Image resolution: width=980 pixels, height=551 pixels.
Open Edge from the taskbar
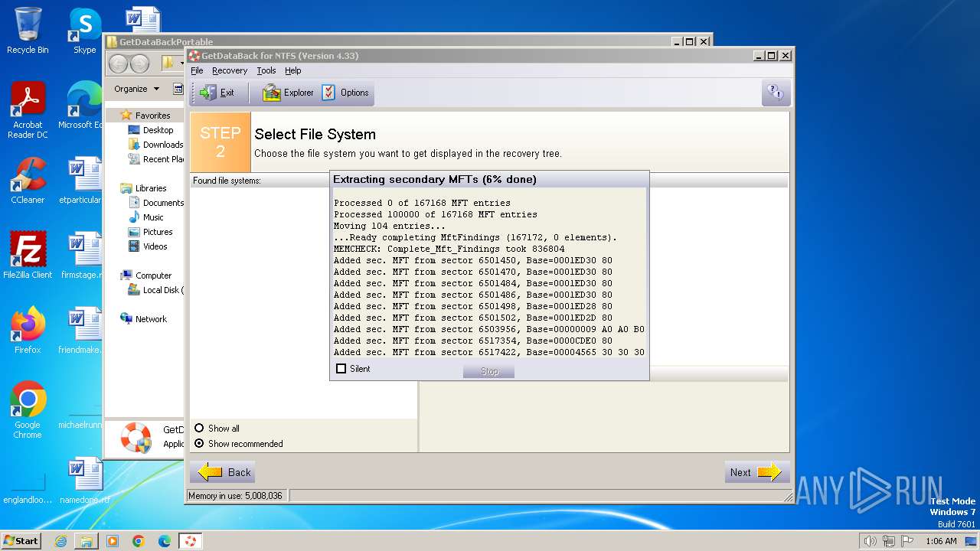pyautogui.click(x=165, y=541)
